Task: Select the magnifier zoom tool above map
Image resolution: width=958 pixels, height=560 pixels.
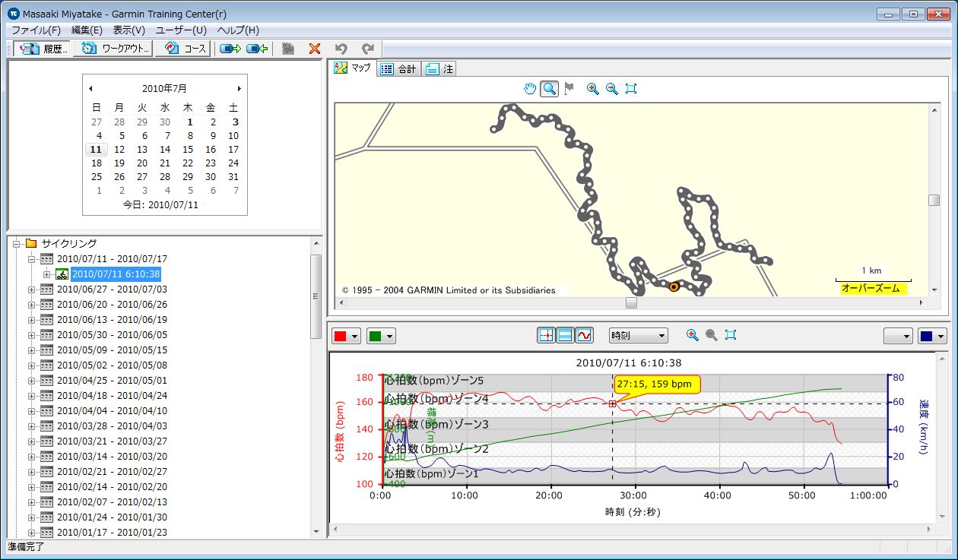Action: click(548, 89)
